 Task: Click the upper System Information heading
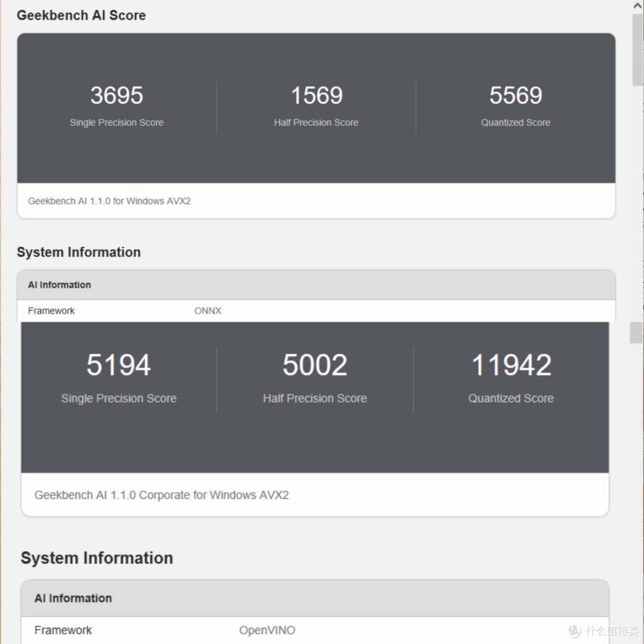[x=79, y=252]
